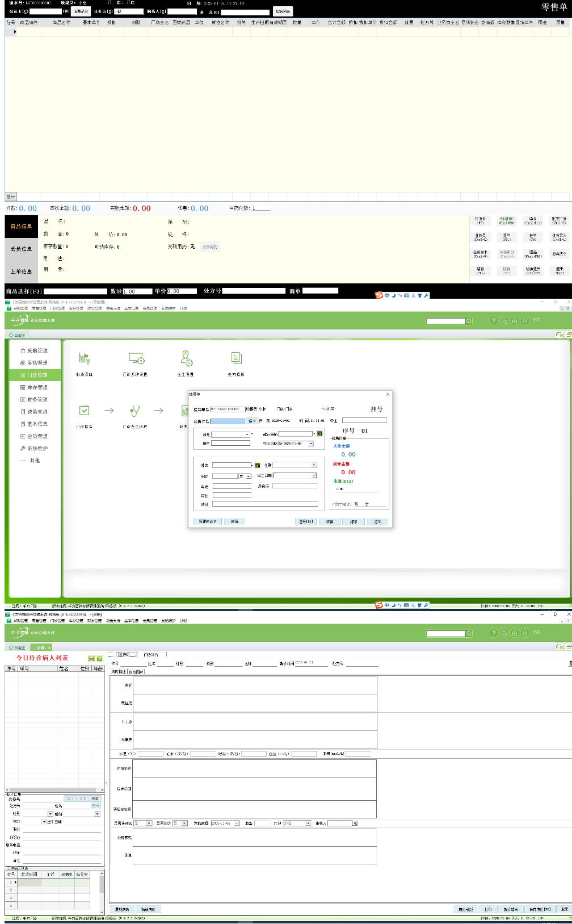This screenshot has width=572, height=924.
Task: Expand the 是否有传染 dropdown in 诊断 window
Action: point(149,823)
